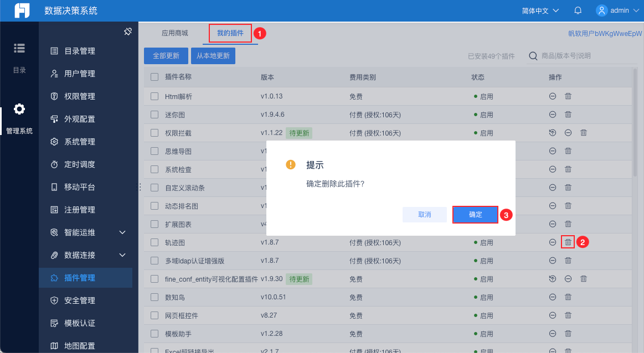This screenshot has height=353, width=644.
Task: Open 插件管理 in the sidebar
Action: (x=85, y=278)
